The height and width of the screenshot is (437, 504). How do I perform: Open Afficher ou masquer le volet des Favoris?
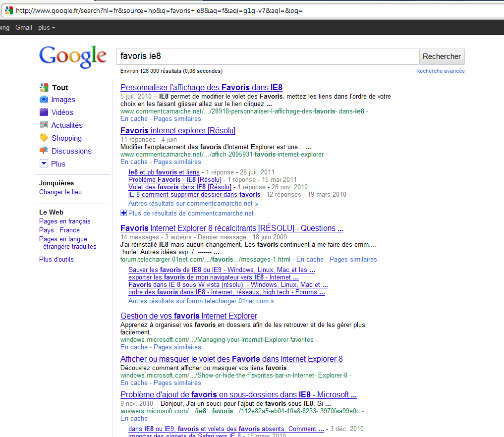231,359
